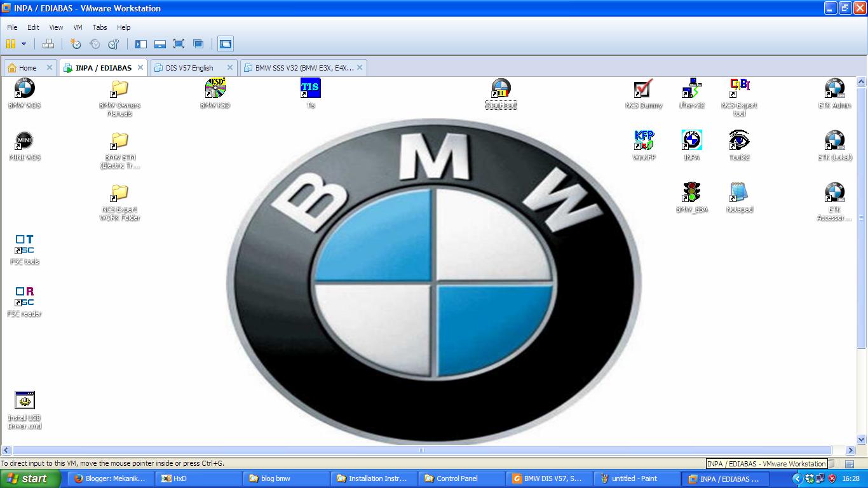Run the Install USB Driver.cmd file
The width and height of the screenshot is (868, 488).
(24, 410)
